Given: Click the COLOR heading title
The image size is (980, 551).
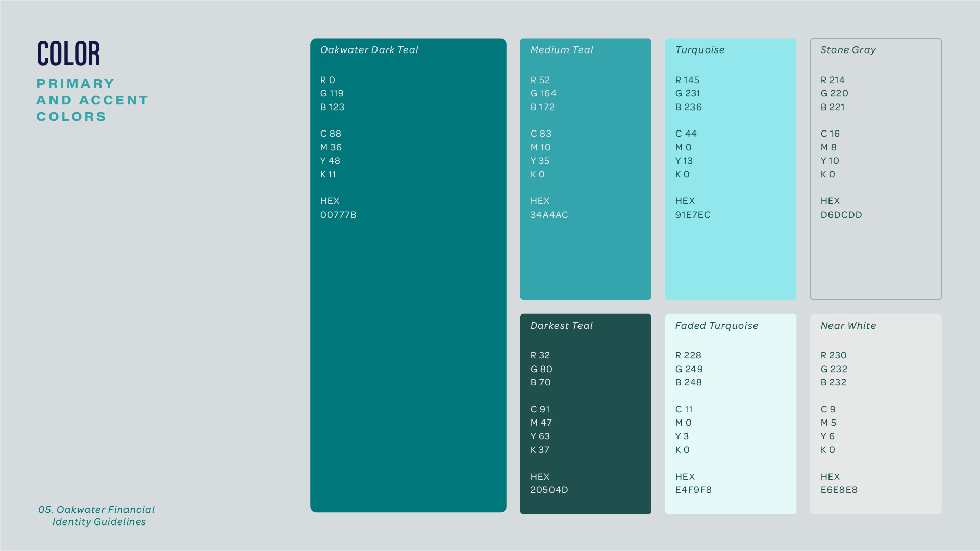Looking at the screenshot, I should click(x=68, y=54).
